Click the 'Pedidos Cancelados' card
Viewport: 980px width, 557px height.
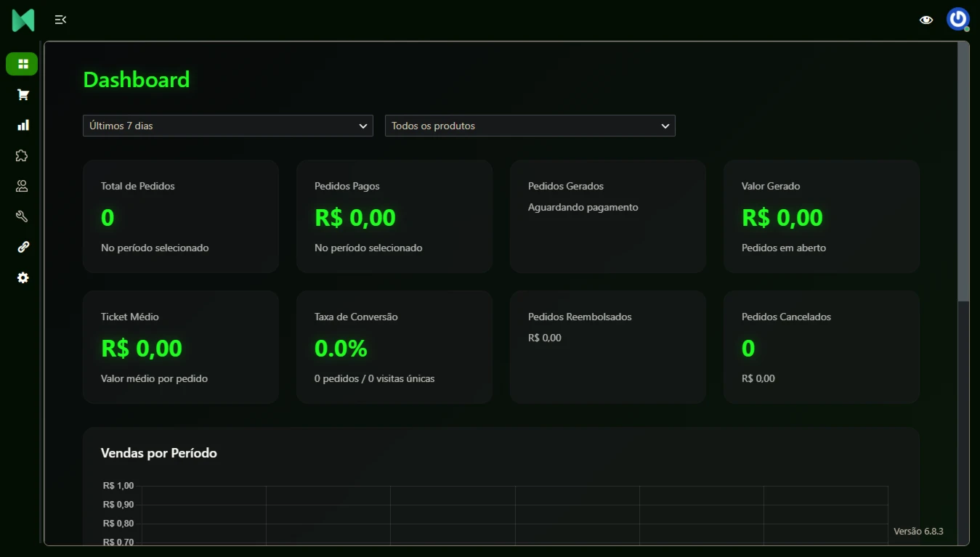(822, 347)
